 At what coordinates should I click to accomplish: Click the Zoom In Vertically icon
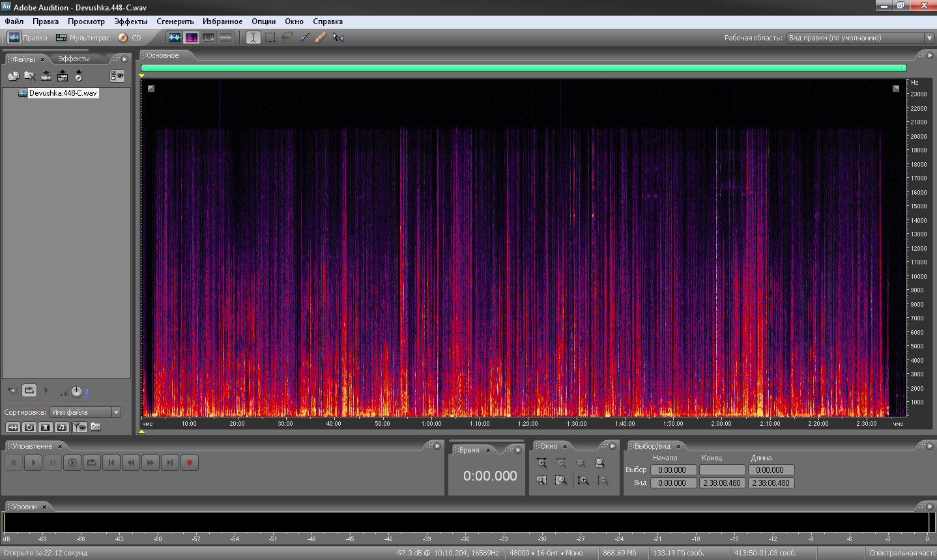point(583,481)
